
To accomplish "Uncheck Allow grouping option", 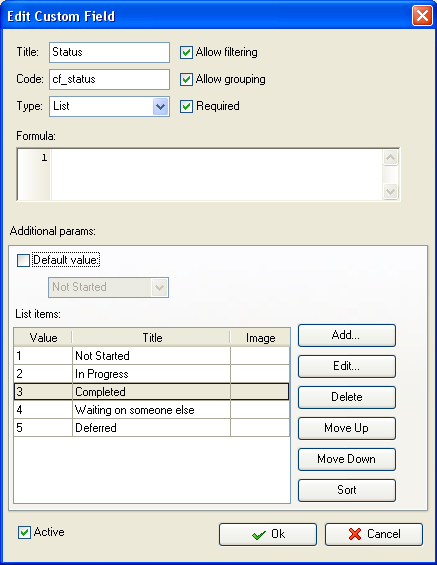I will [186, 79].
